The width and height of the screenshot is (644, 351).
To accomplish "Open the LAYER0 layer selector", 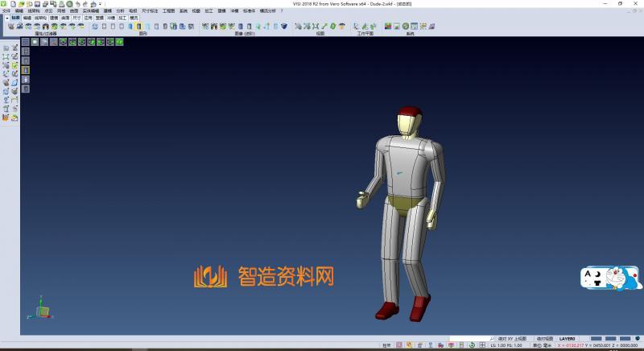I will [x=568, y=339].
